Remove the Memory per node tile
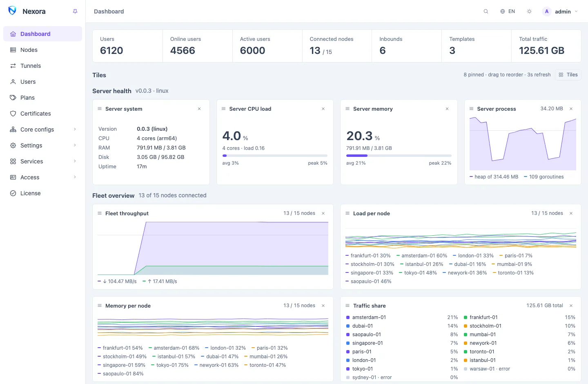Screen dimensions: 588x384 pos(323,306)
